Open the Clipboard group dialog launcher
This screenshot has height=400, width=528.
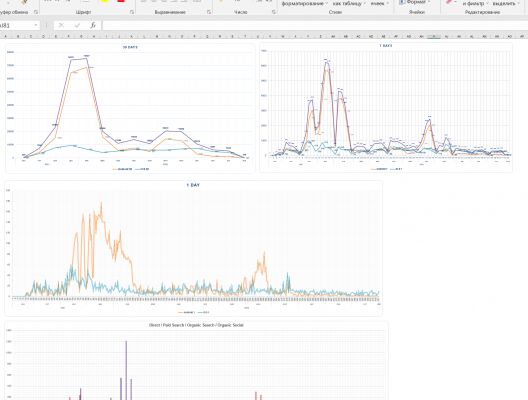pos(36,12)
